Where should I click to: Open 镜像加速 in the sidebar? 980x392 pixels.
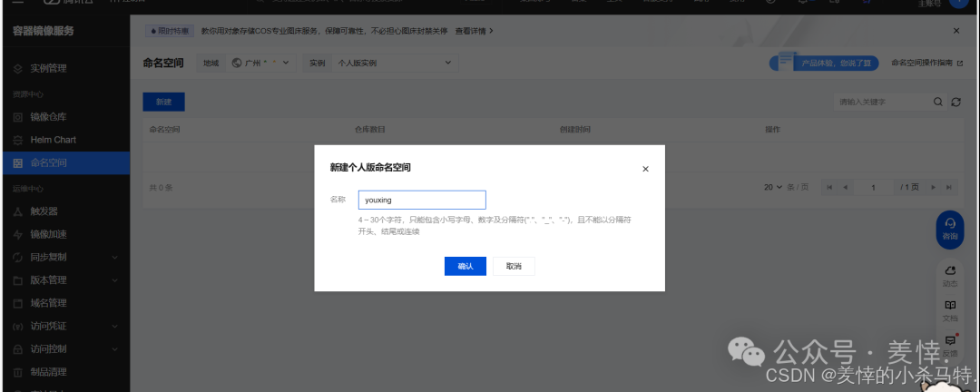click(64, 234)
